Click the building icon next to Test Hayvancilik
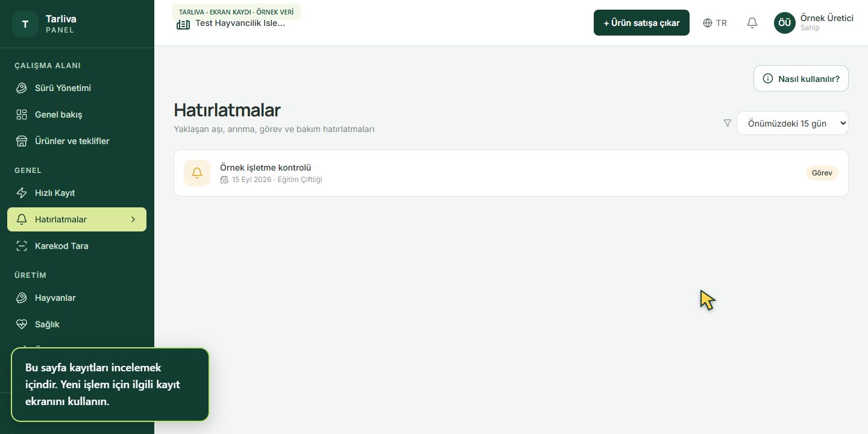The width and height of the screenshot is (868, 434). [183, 25]
